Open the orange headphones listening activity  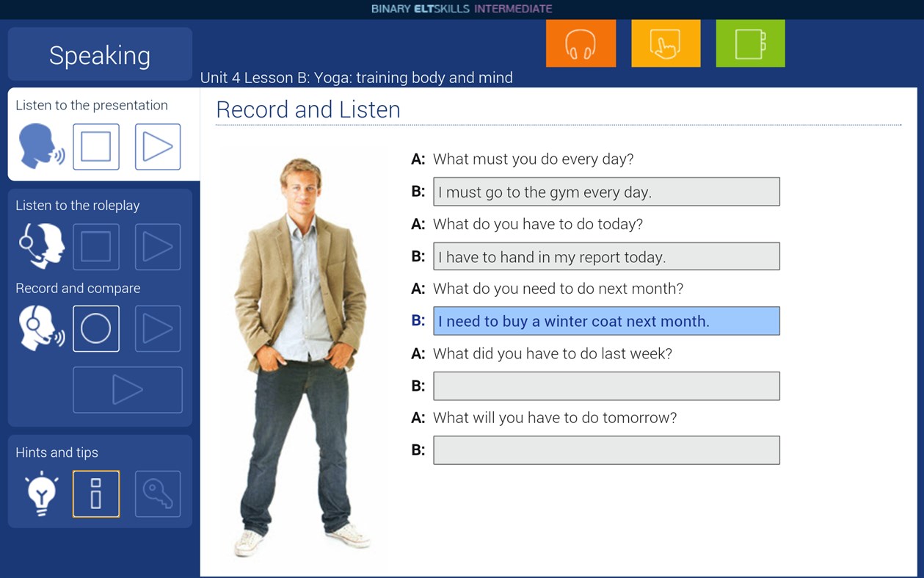(581, 43)
